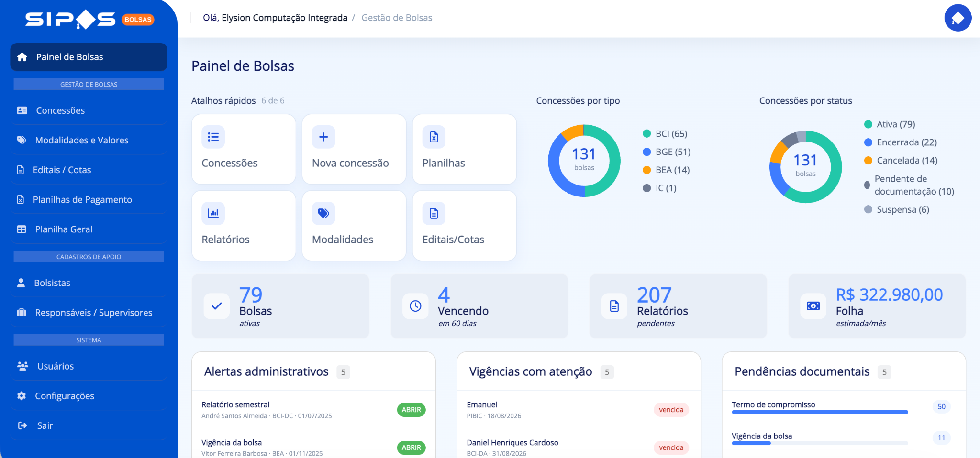Click the R$ 322.980,00 folha value
980x458 pixels.
coord(889,295)
